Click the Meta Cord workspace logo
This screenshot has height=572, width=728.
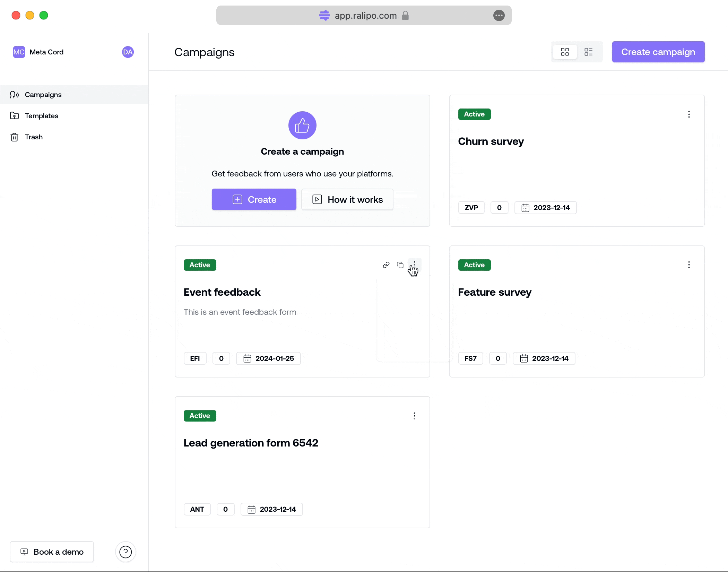point(19,52)
